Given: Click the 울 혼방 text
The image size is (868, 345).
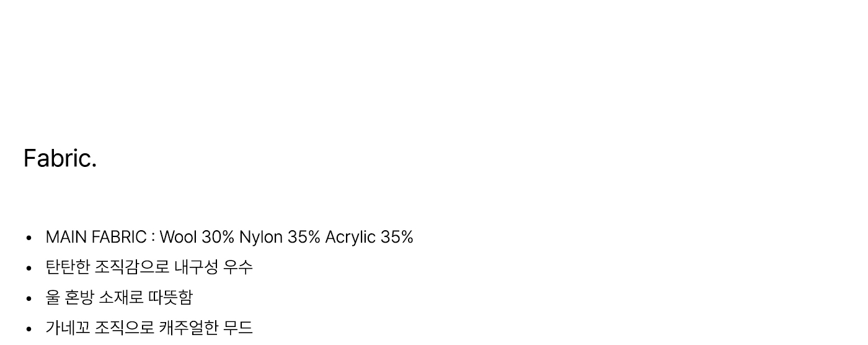Looking at the screenshot, I should click(69, 297).
